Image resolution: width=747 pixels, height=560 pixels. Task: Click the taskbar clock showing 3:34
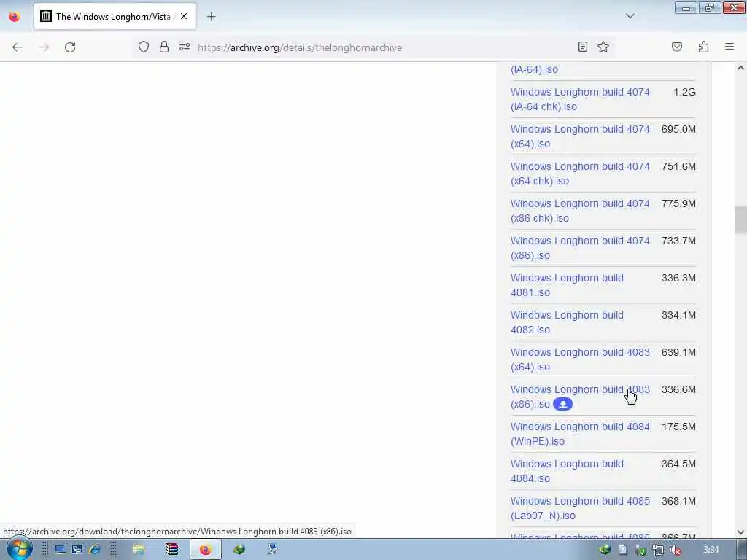(711, 550)
